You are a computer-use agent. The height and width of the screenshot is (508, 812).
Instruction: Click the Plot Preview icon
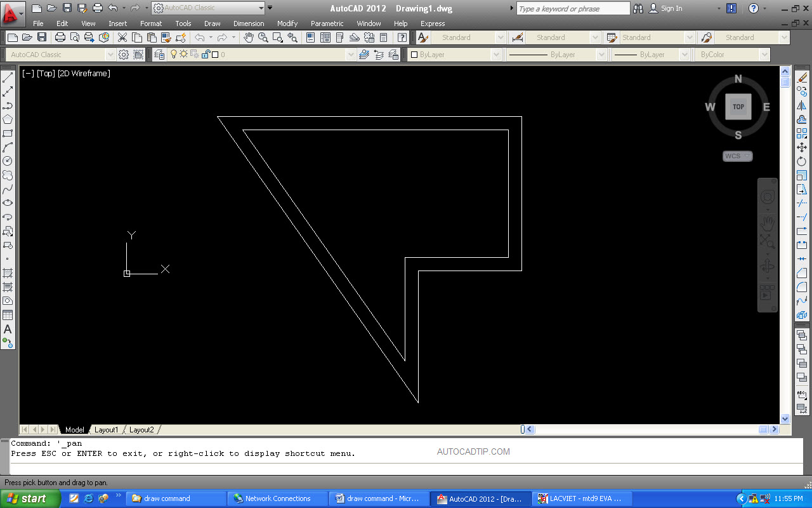(74, 37)
